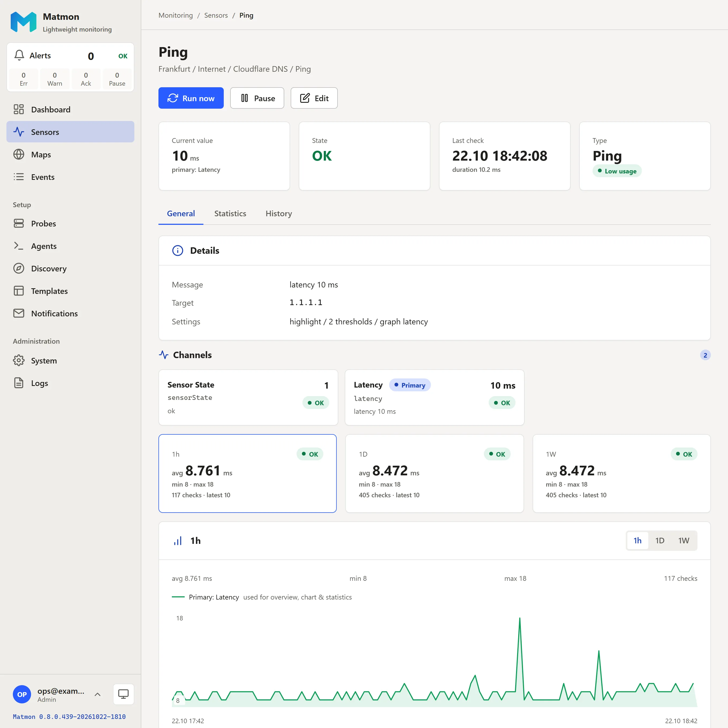Open System gear item
728x728 pixels.
click(x=70, y=361)
